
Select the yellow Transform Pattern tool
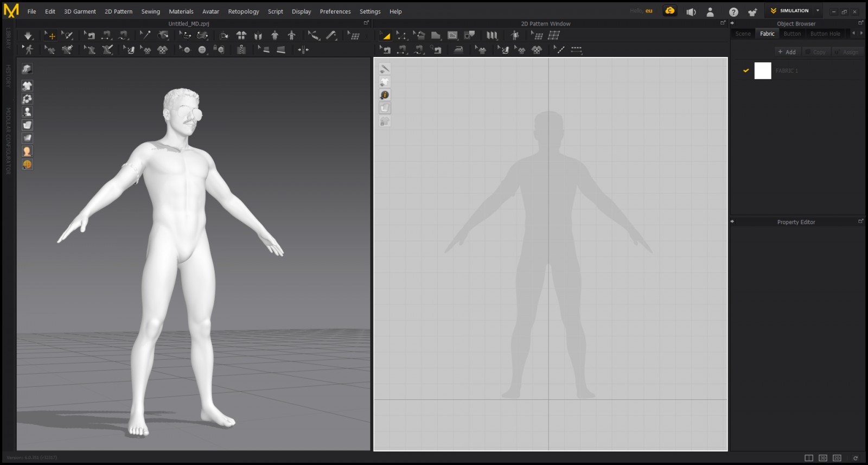click(385, 36)
